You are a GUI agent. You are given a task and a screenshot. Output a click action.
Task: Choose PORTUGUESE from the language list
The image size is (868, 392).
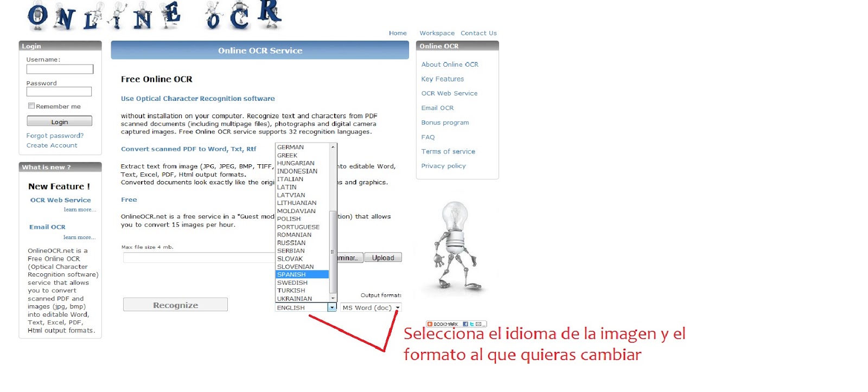coord(302,227)
